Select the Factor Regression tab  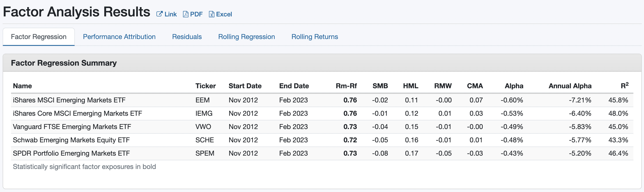click(39, 37)
